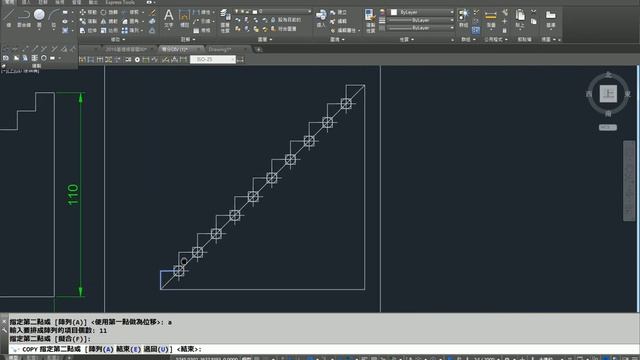Expand the Layers panel
The height and width of the screenshot is (360, 640).
[263, 40]
